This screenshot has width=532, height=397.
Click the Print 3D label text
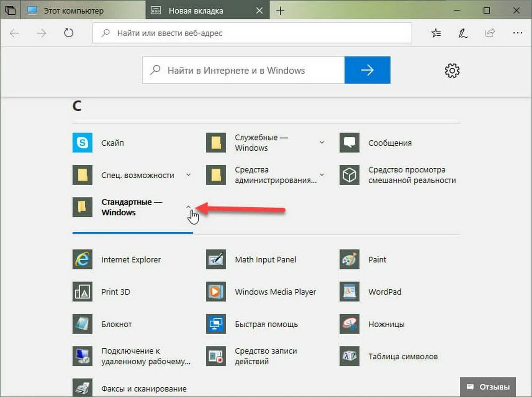point(116,292)
